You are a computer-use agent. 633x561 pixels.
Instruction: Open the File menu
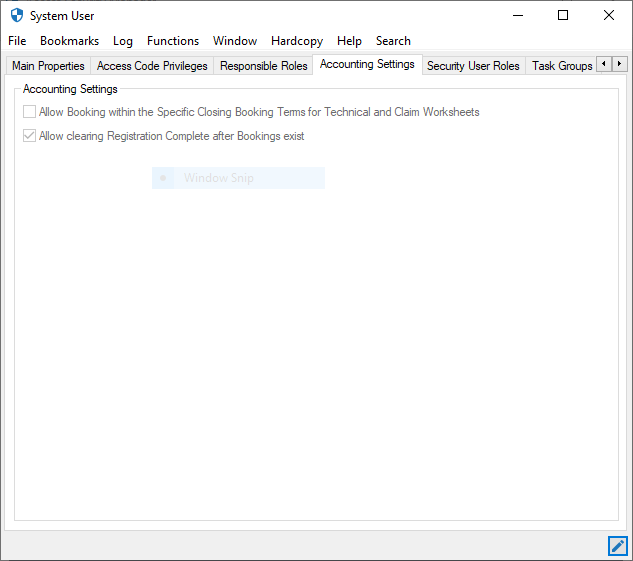click(17, 41)
